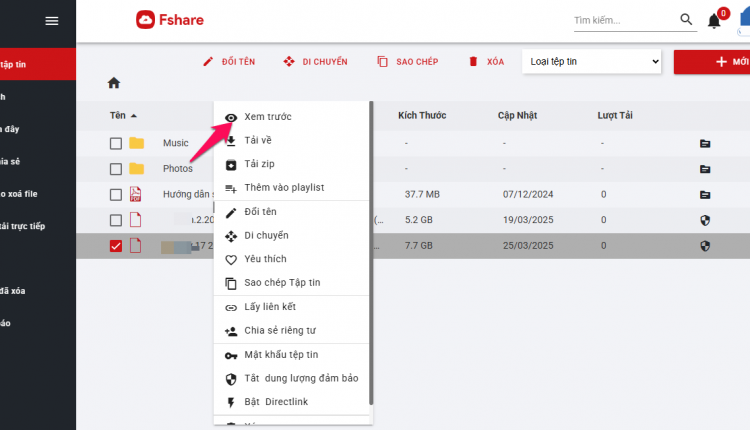Open the Loại tệp tin dropdown
Viewport: 750px width, 430px height.
pos(592,61)
